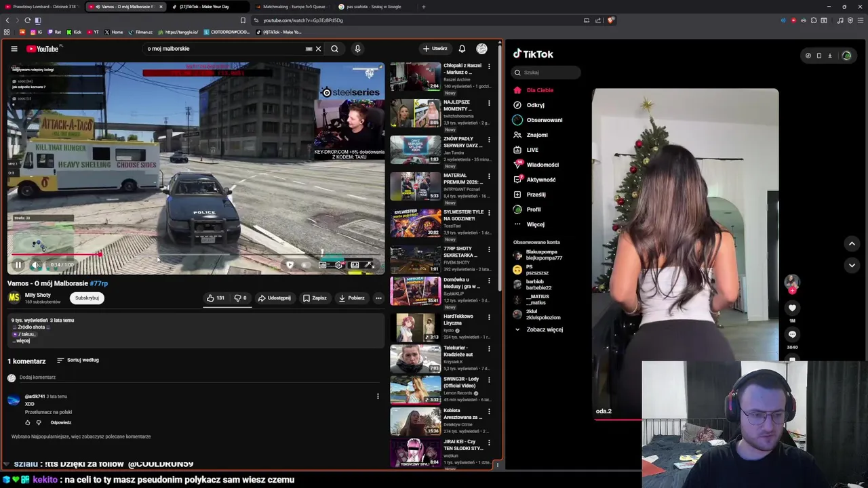868x488 pixels.
Task: Open the Sortuj według comment sorting
Action: [78, 360]
